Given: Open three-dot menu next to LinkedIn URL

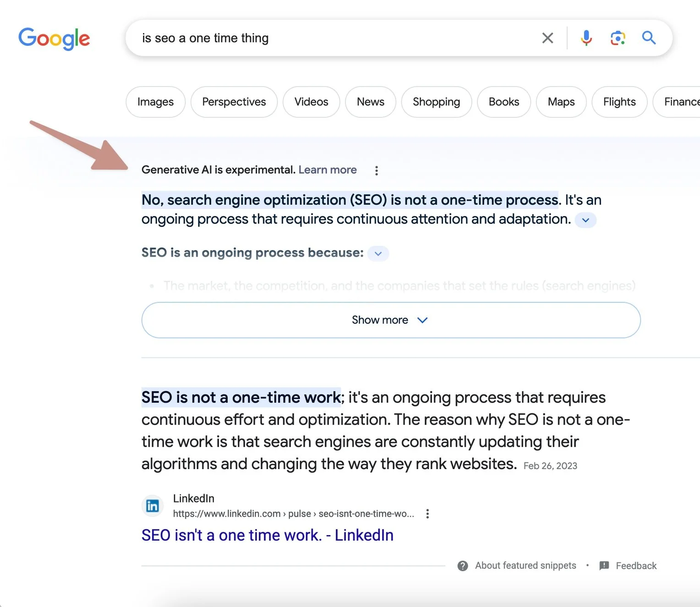Looking at the screenshot, I should tap(427, 514).
